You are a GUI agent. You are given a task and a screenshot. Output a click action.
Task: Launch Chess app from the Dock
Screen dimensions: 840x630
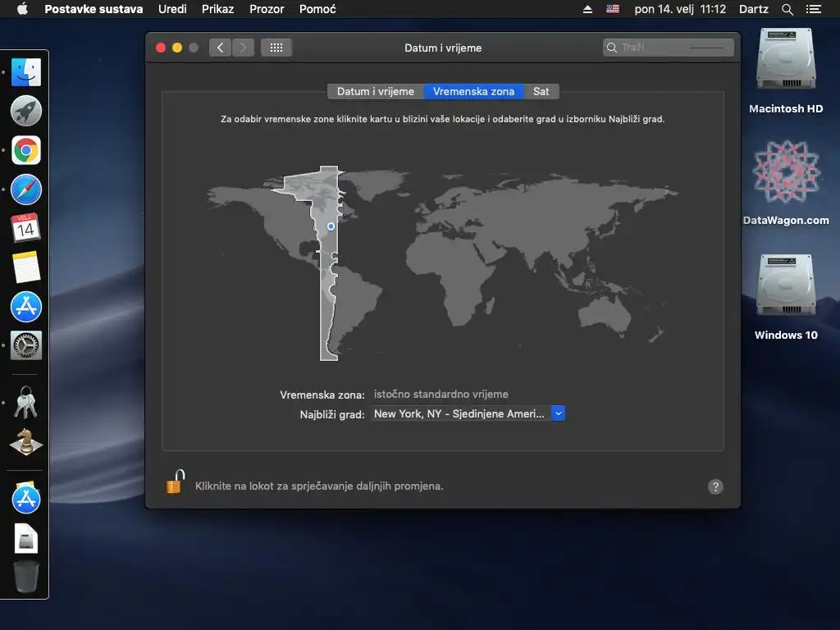point(25,442)
